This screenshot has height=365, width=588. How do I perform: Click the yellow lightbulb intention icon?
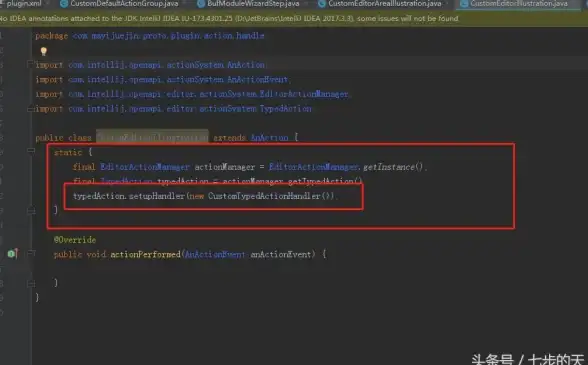[x=44, y=51]
